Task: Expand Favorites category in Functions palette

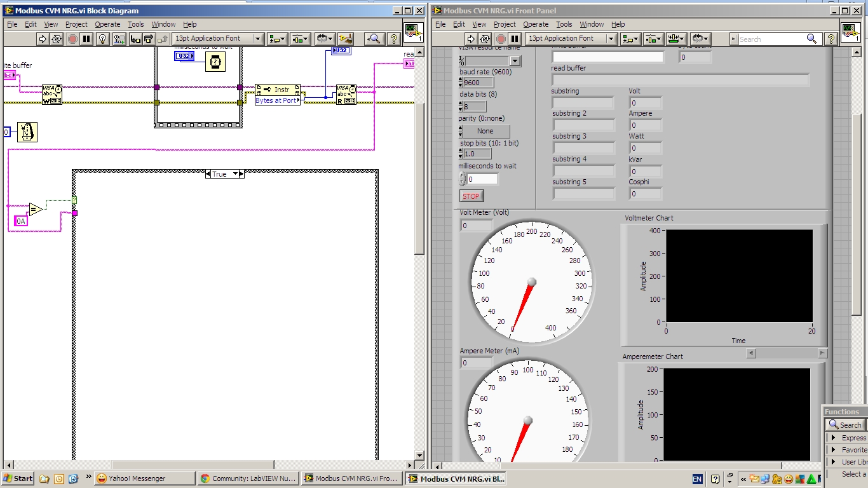Action: click(848, 450)
